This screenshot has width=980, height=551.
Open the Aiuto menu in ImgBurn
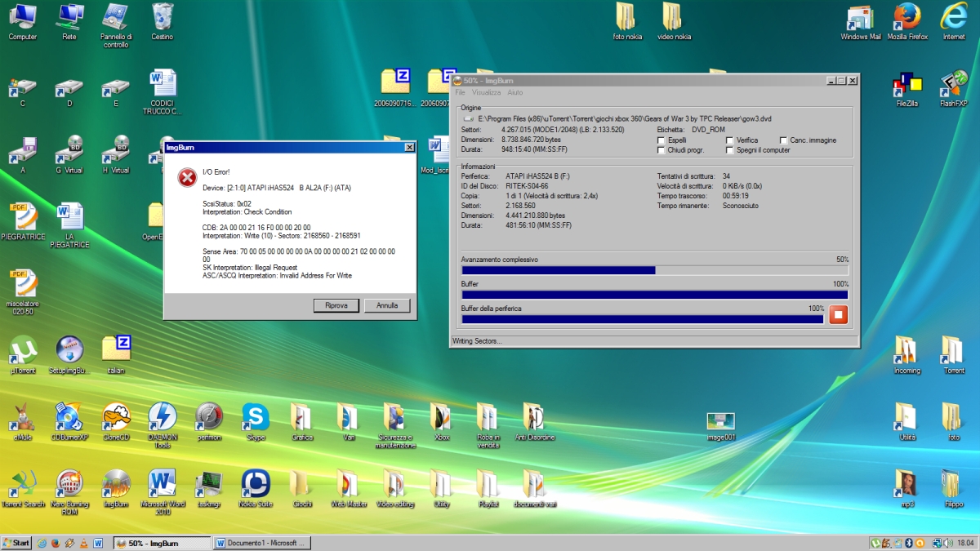coord(514,92)
